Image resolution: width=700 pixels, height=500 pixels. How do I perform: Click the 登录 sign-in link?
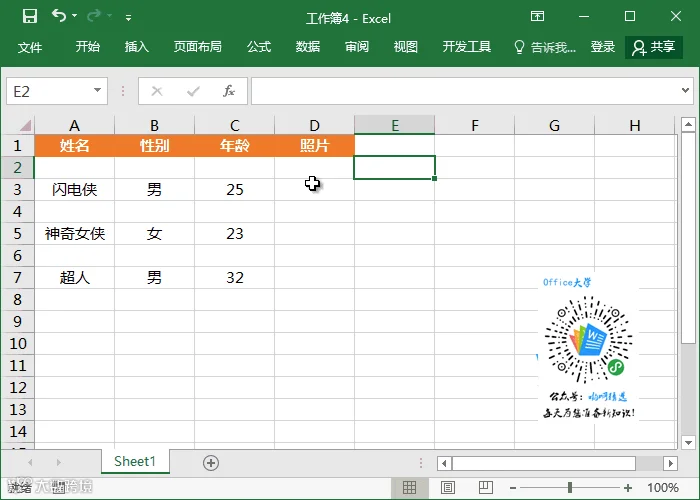(x=603, y=46)
